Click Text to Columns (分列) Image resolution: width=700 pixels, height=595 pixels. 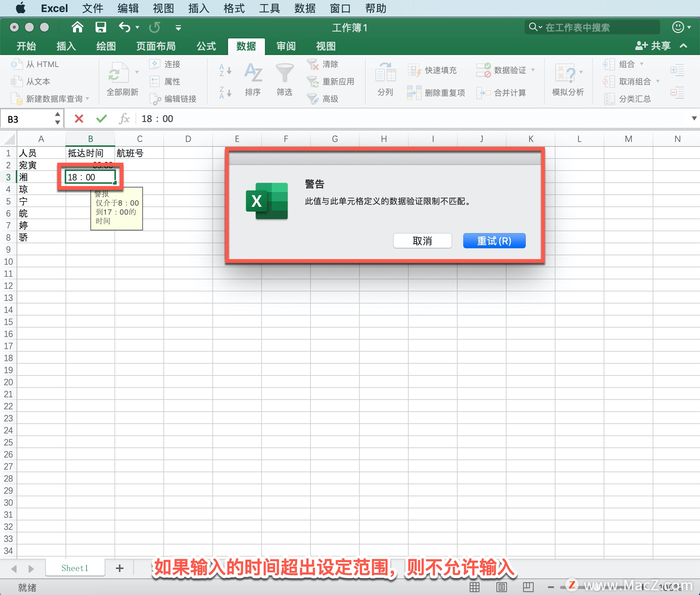(x=385, y=79)
